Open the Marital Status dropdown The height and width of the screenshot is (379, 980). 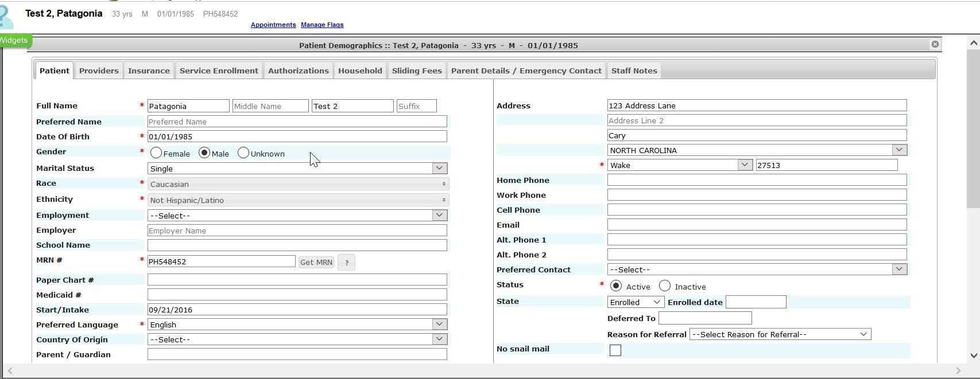pyautogui.click(x=297, y=169)
